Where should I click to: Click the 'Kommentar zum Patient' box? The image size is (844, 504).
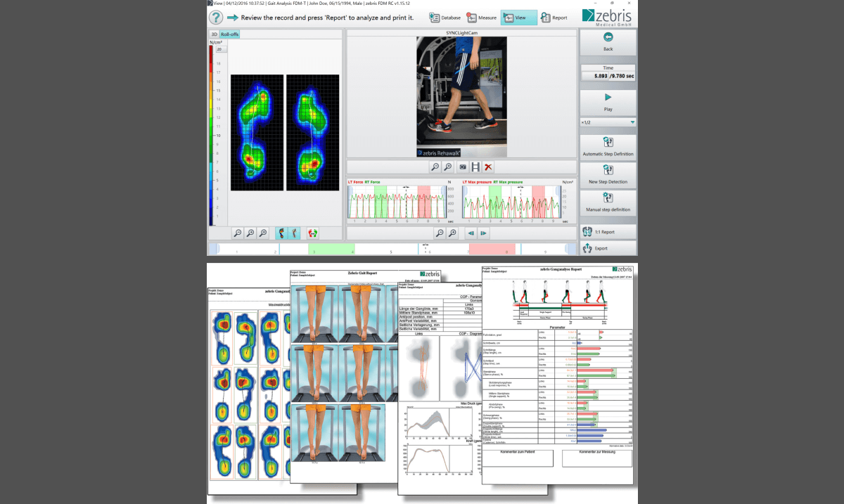tap(519, 458)
